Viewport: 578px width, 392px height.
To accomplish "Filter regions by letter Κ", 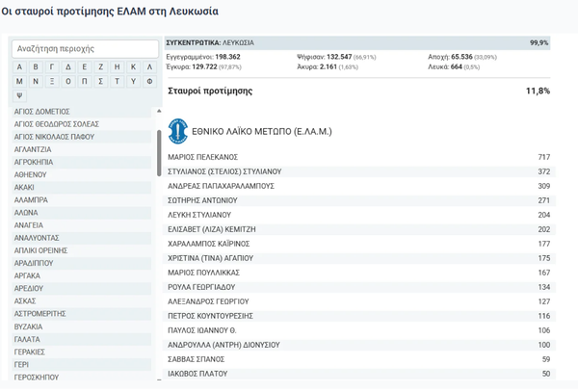I will pyautogui.click(x=133, y=67).
